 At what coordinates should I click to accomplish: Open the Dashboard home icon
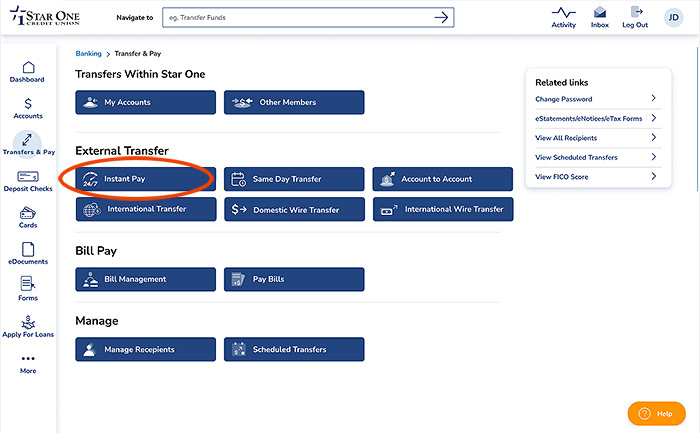[28, 67]
